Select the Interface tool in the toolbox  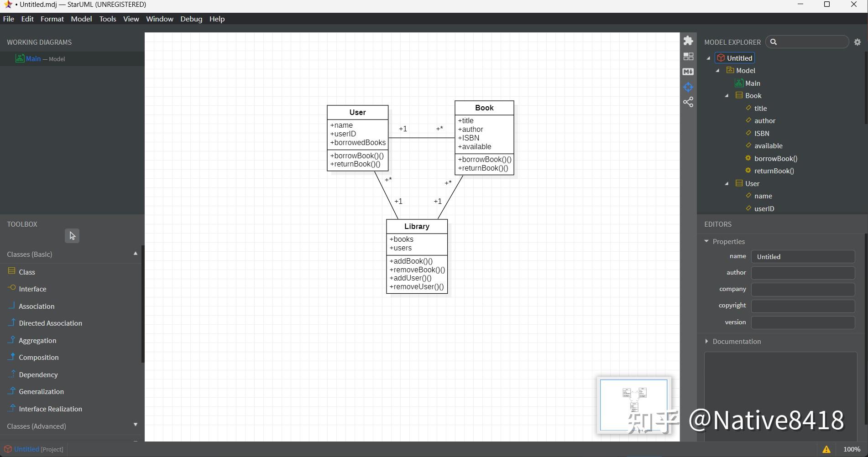click(x=32, y=289)
